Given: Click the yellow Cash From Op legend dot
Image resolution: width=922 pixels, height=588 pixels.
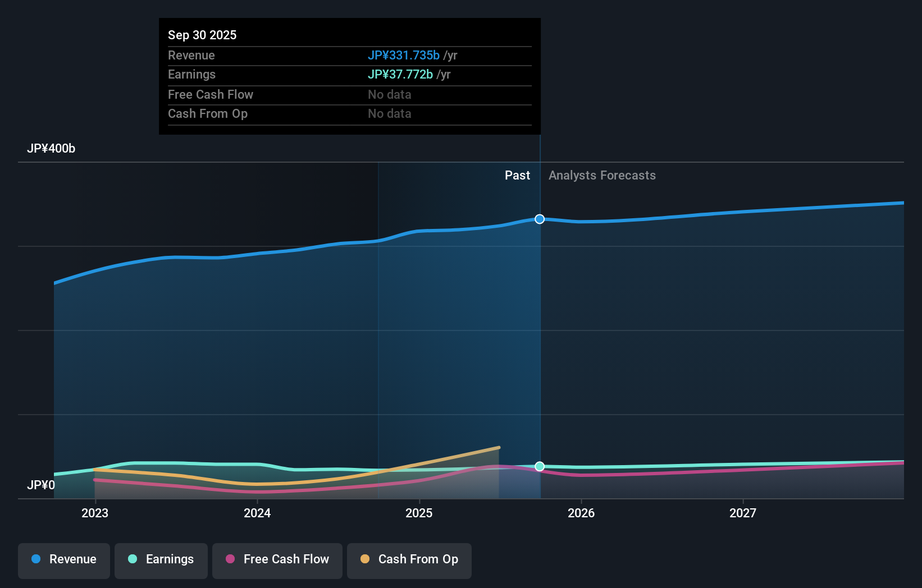Looking at the screenshot, I should point(365,559).
